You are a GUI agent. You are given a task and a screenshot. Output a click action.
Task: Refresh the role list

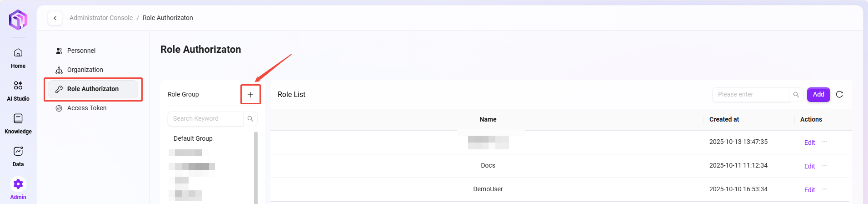pos(839,94)
